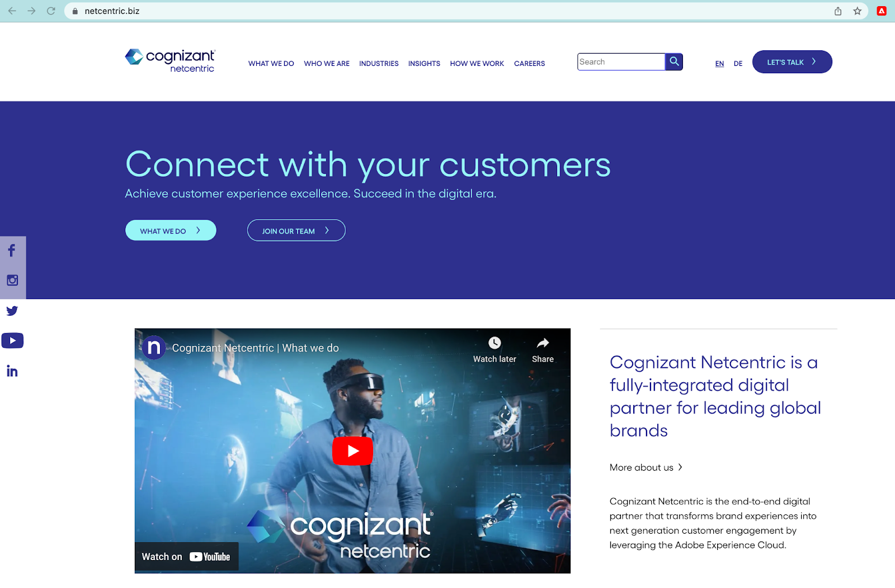
Task: Open the YouTube sidebar icon
Action: (x=12, y=340)
